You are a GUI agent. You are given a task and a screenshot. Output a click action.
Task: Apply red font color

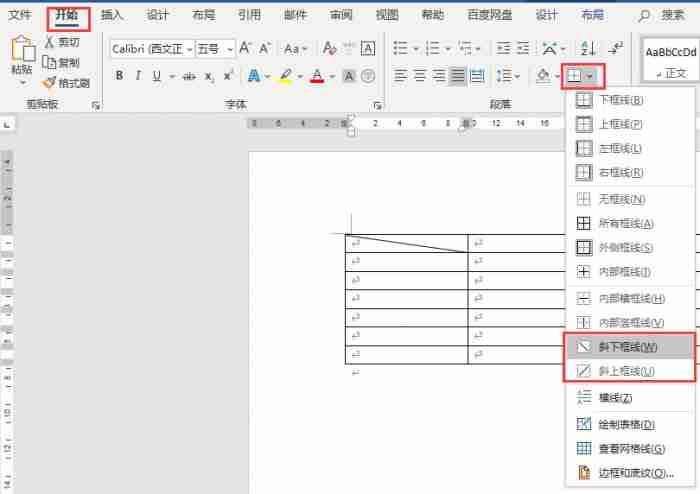pos(317,76)
